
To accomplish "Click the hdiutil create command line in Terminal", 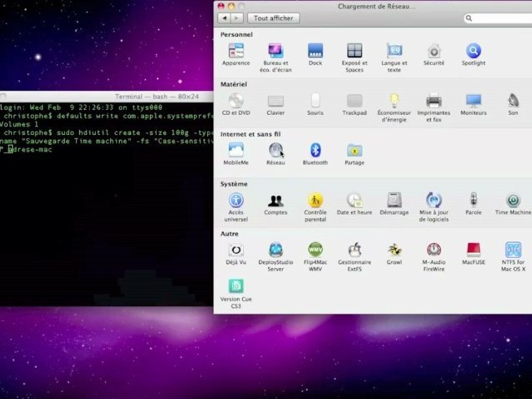I will click(x=106, y=132).
